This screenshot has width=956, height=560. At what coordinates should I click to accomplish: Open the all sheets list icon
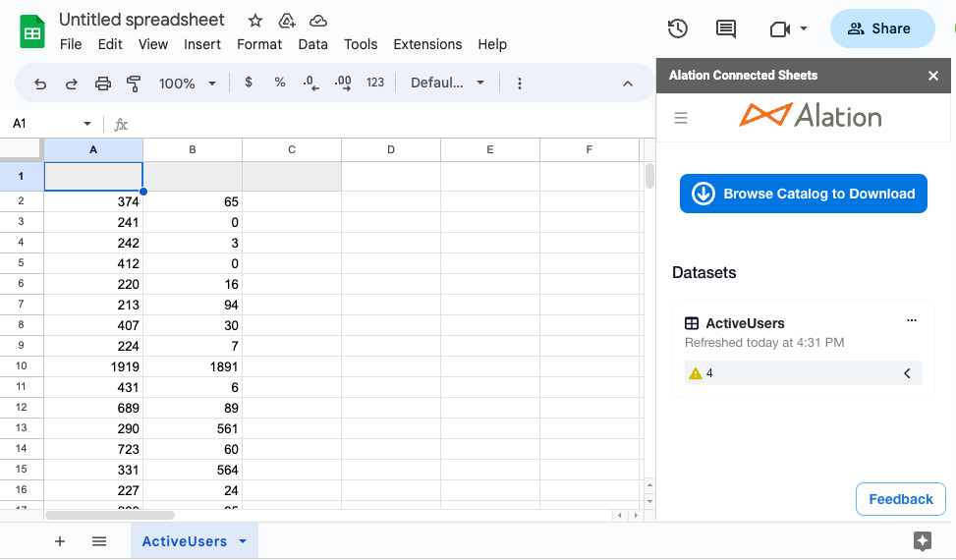[99, 541]
